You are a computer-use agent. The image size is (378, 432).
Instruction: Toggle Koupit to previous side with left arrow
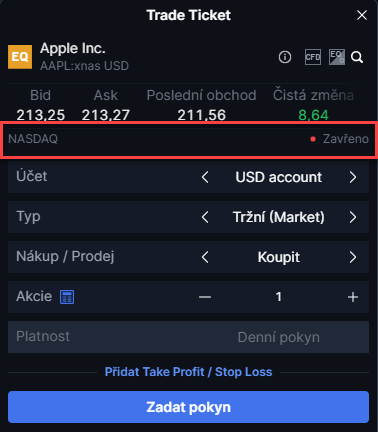coord(205,257)
